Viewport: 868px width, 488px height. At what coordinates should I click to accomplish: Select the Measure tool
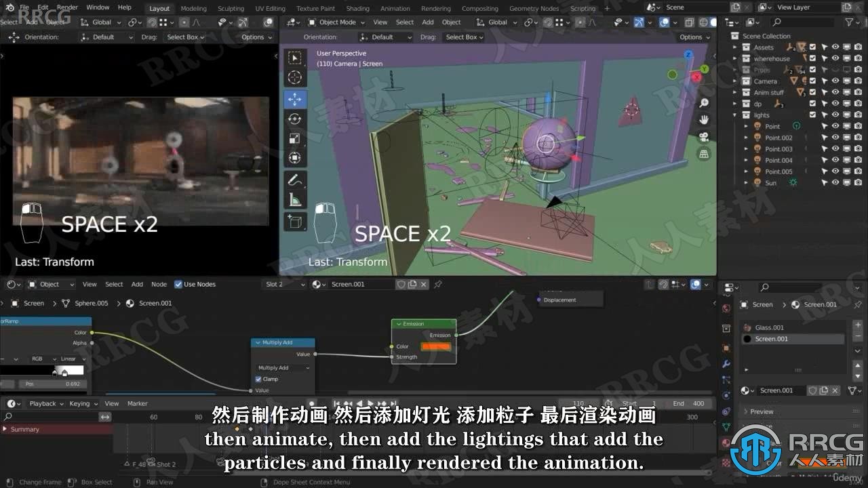coord(294,200)
